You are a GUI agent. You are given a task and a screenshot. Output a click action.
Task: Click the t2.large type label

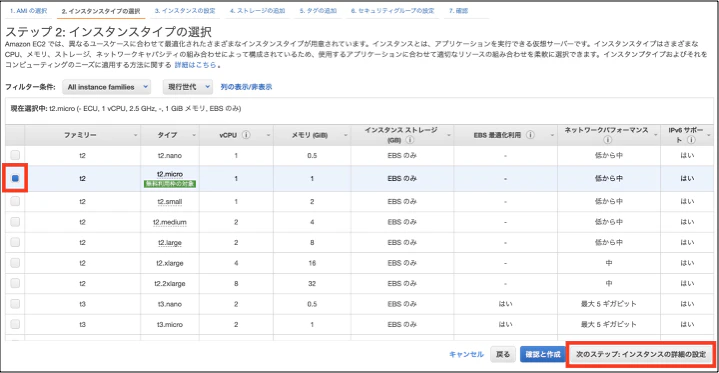click(x=170, y=243)
